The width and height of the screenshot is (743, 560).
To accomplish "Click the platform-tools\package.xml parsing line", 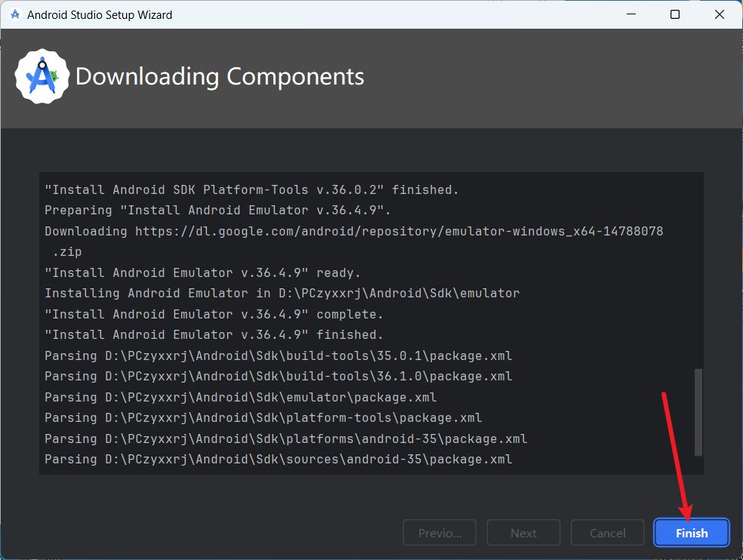I will pyautogui.click(x=263, y=418).
